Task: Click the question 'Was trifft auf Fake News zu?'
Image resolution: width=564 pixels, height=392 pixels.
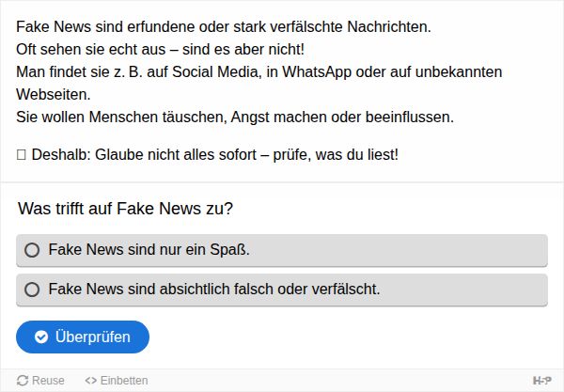Action: pyautogui.click(x=126, y=209)
